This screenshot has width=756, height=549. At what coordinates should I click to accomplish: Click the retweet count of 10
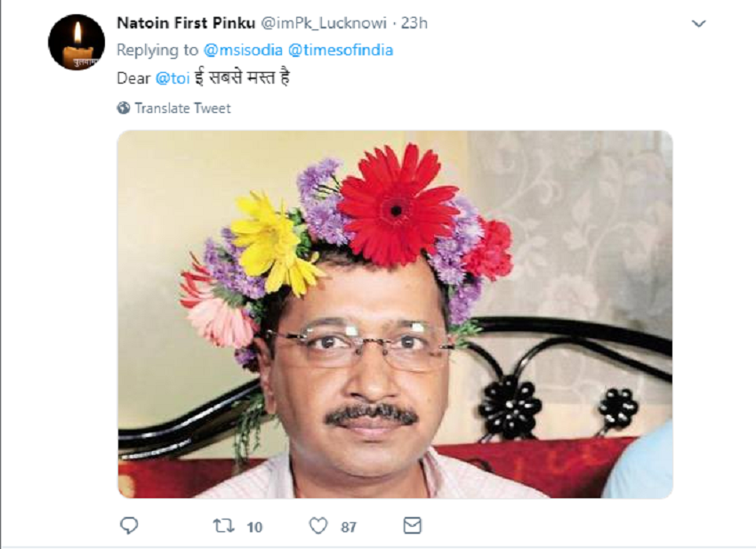(x=254, y=527)
